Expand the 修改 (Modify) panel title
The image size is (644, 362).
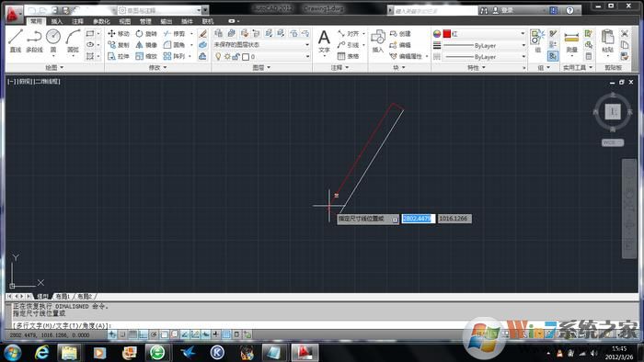click(x=157, y=68)
